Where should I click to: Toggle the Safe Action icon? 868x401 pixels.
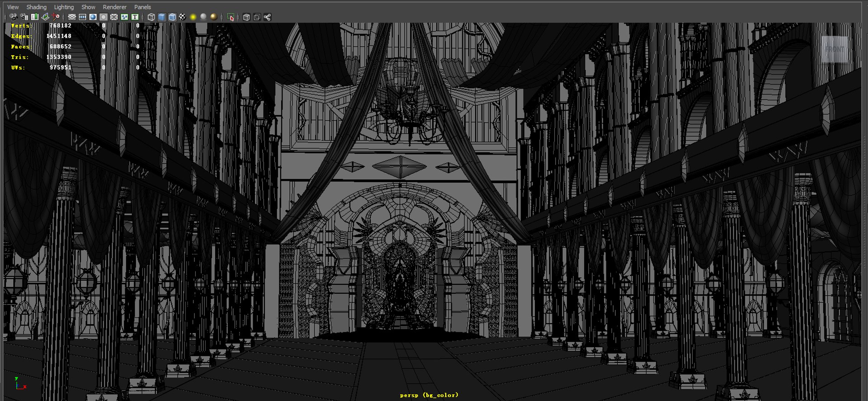pos(124,17)
